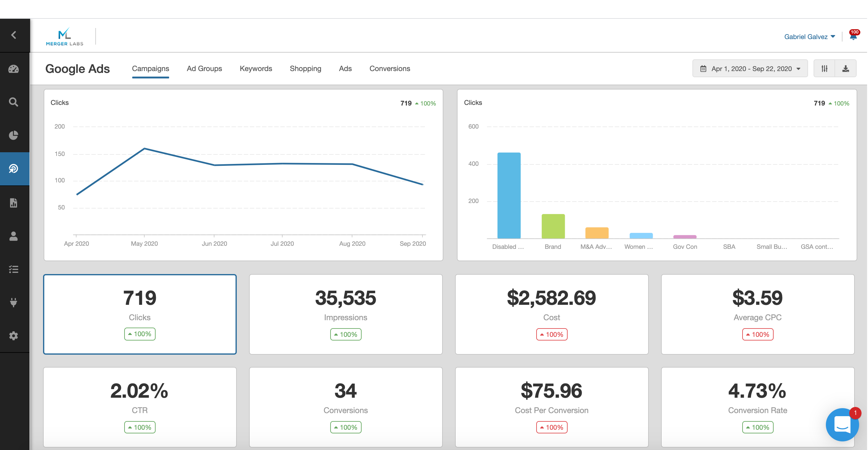Select the 2.02% CTR metric card
This screenshot has height=450, width=868.
pos(140,407)
